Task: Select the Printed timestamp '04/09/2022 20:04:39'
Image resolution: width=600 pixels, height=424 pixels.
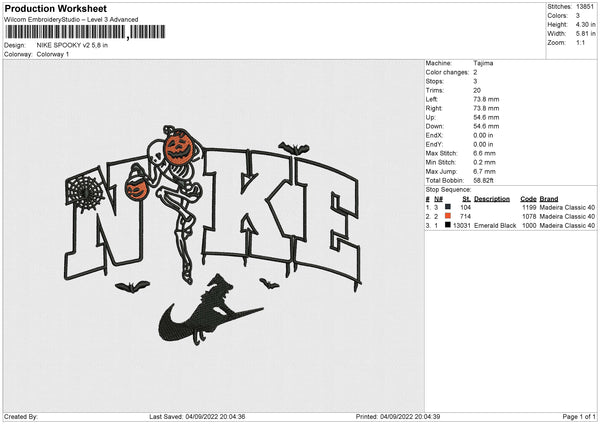Action: click(x=410, y=416)
